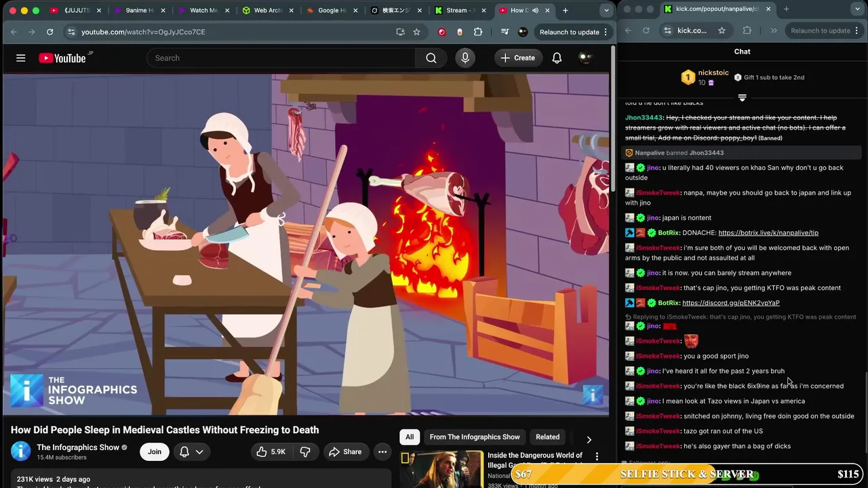The width and height of the screenshot is (868, 488).
Task: Open the discord.gg link in chat
Action: (730, 303)
